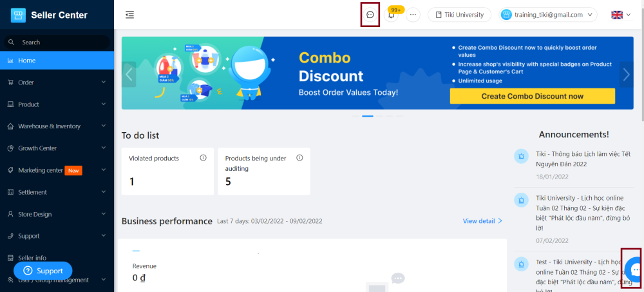Click the Settlement icon in sidebar
The image size is (644, 292).
(x=11, y=192)
